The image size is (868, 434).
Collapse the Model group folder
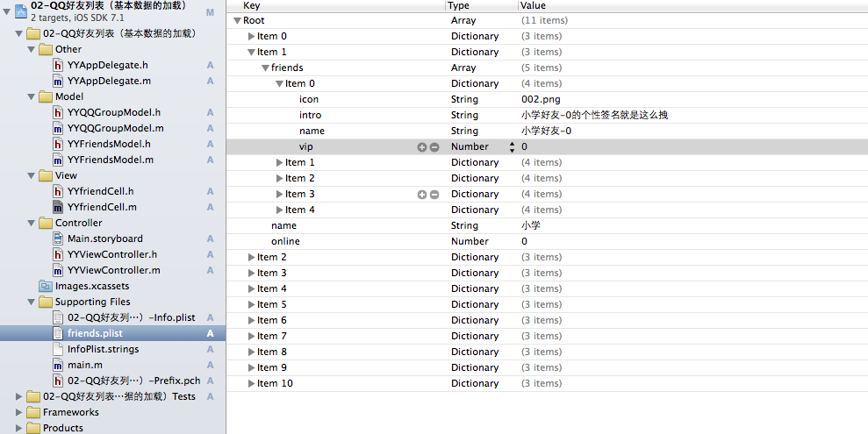coord(32,96)
